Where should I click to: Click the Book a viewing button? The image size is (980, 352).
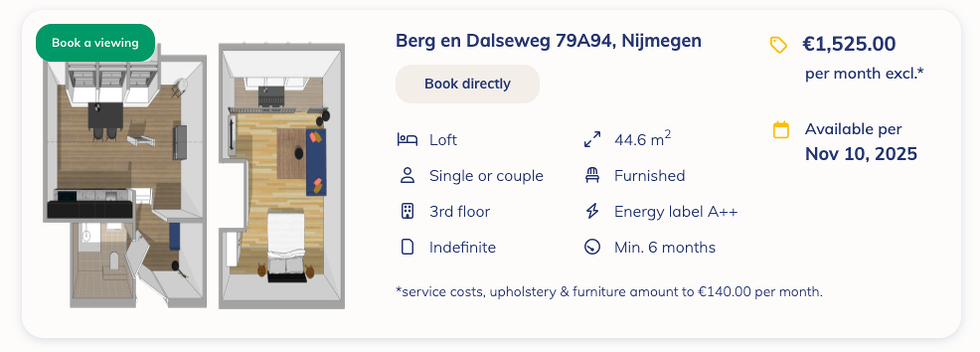(x=95, y=43)
